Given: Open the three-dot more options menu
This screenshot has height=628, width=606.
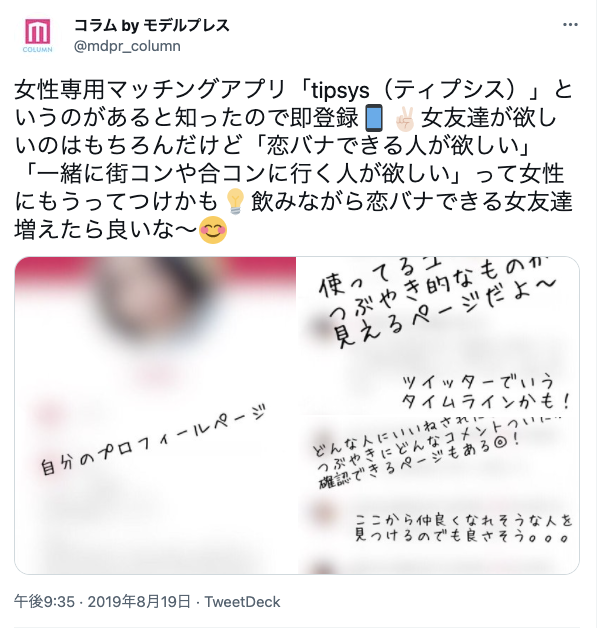Looking at the screenshot, I should pos(570,25).
